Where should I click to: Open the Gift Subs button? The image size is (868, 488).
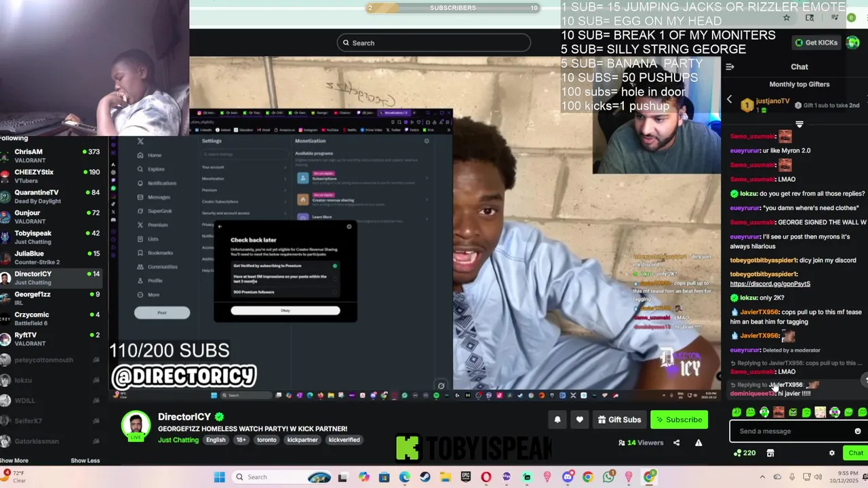[x=619, y=420]
